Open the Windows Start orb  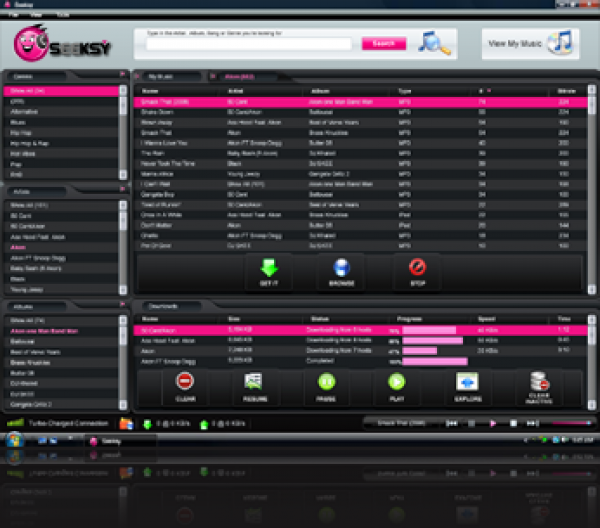pos(14,440)
